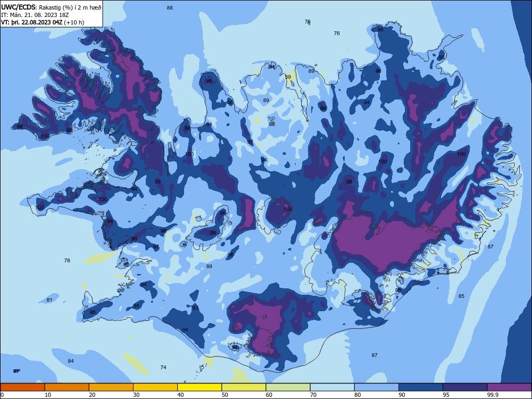Click the legend tick label 10

tap(48, 395)
